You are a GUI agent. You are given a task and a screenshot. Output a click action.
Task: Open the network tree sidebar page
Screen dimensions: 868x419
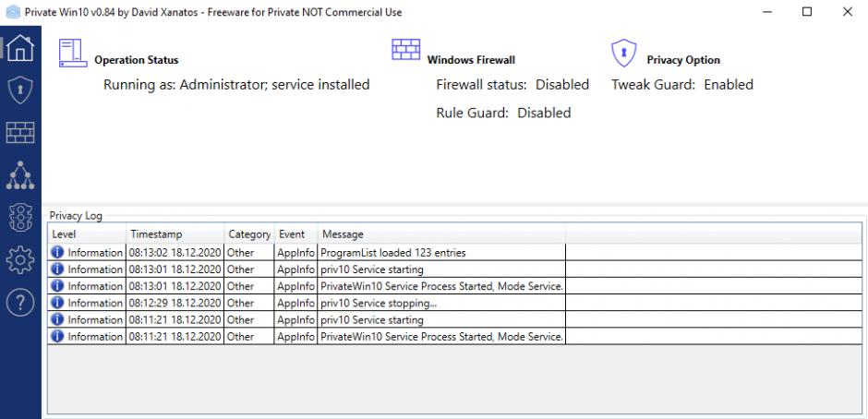20,175
